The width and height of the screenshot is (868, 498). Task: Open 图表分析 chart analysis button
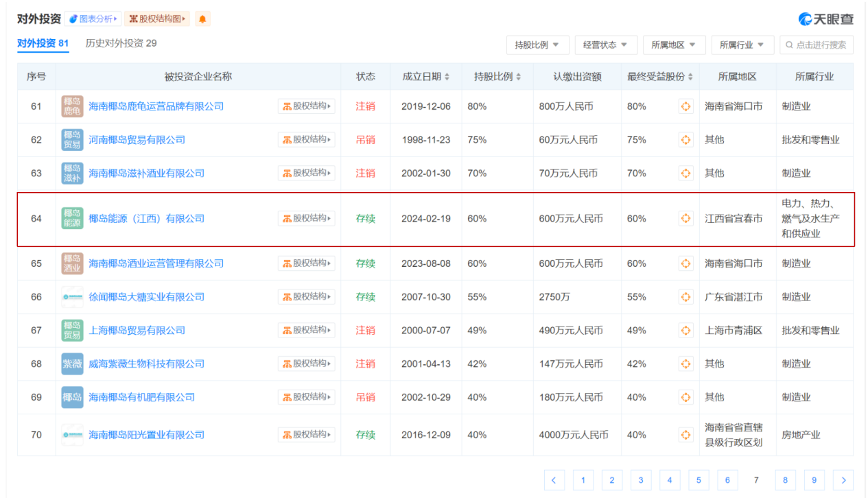(x=93, y=19)
